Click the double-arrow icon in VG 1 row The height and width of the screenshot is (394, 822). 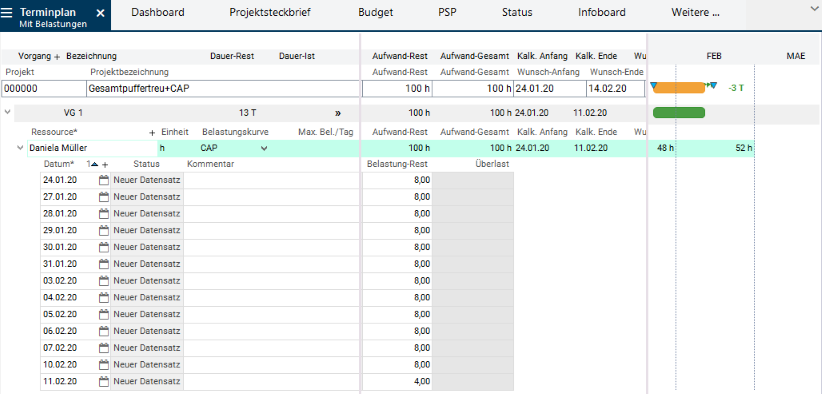point(338,113)
